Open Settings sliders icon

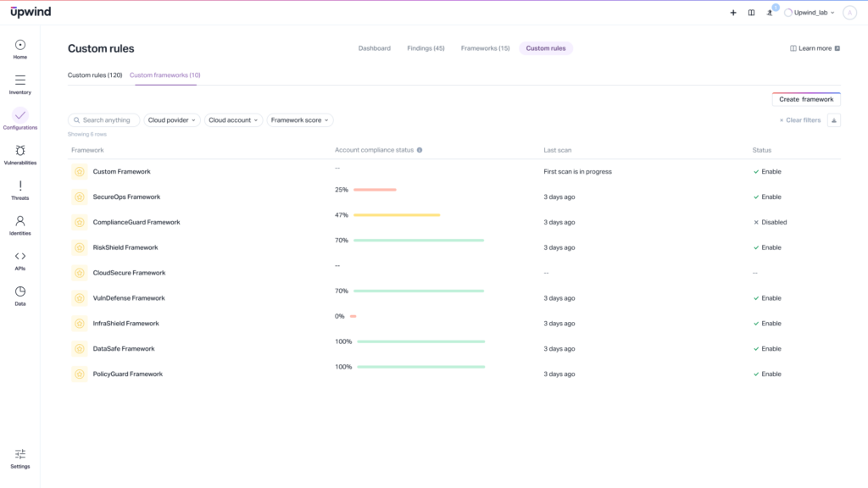coord(20,455)
